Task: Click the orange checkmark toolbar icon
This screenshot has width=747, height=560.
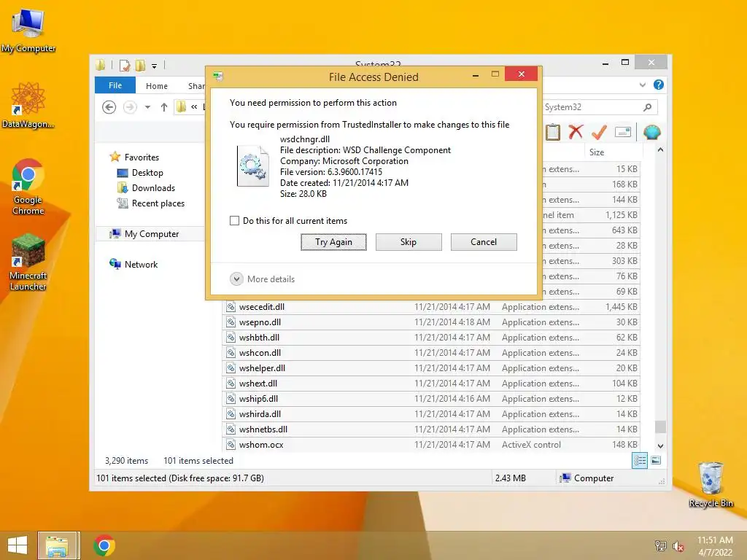Action: tap(600, 132)
